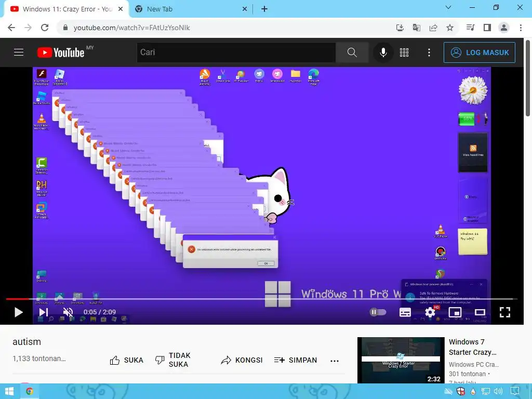Toggle the Chrome side panel
The height and width of the screenshot is (399, 532).
[x=487, y=28]
